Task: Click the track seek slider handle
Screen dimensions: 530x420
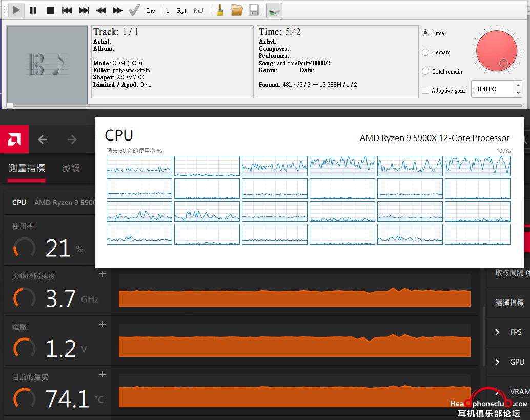Action: point(10,105)
